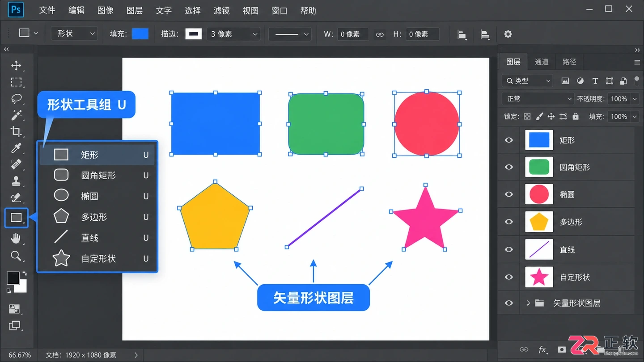
Task: Filter layers by adjustment icon
Action: [580, 81]
